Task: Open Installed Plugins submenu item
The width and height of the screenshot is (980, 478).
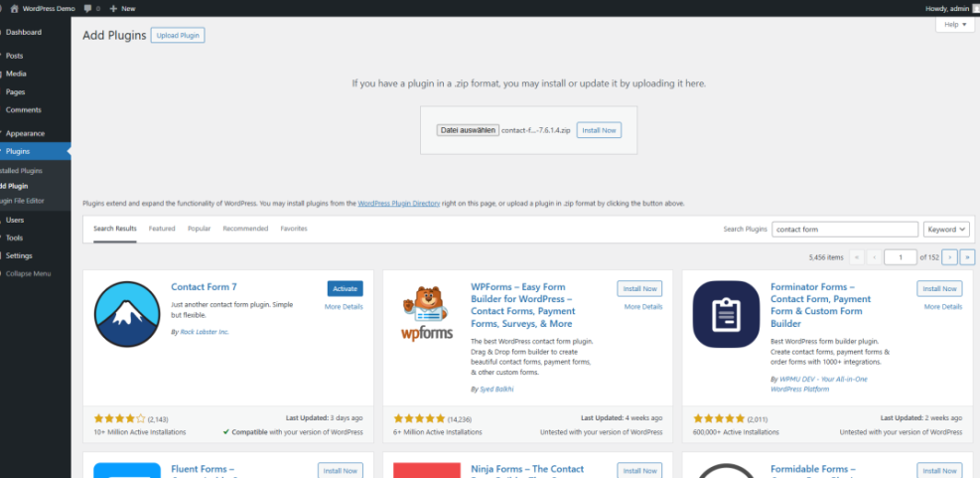Action: coord(21,171)
